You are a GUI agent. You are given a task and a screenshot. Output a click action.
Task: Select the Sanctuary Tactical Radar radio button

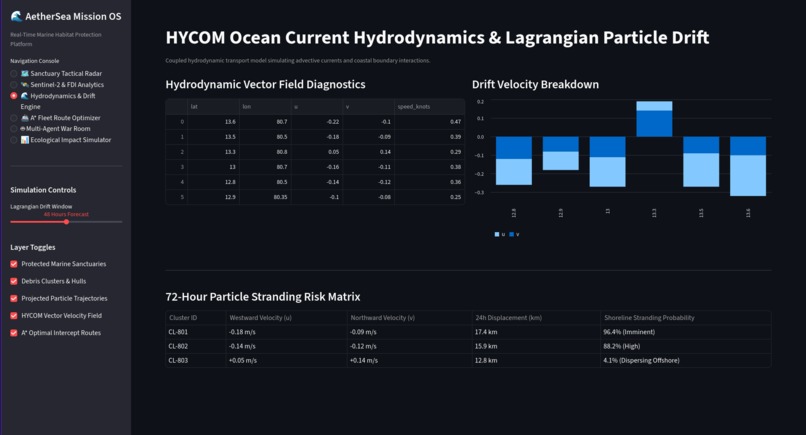(14, 74)
